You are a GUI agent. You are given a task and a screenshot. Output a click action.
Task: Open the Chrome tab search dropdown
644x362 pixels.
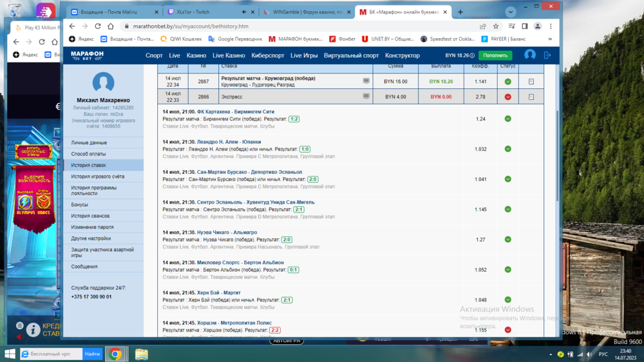point(510,12)
